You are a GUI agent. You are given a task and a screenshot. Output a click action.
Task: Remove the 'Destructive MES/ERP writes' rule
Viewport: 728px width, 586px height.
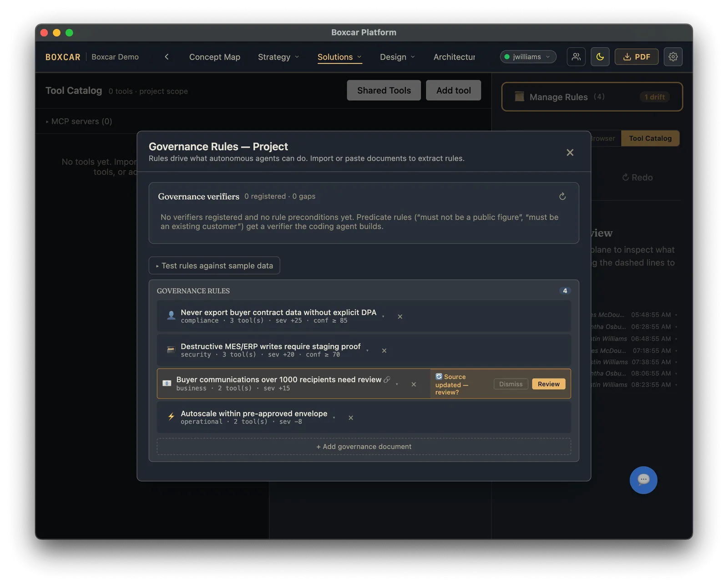coord(384,351)
